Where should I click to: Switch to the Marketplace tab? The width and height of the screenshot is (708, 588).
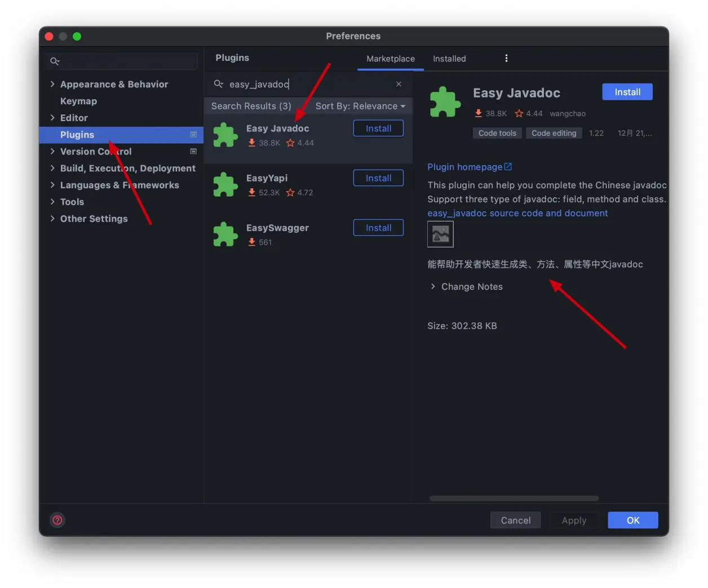(x=391, y=59)
